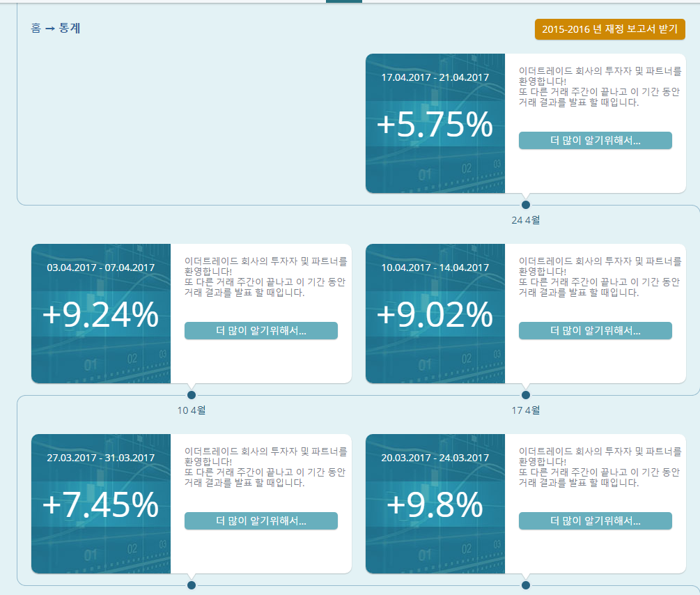Click 더 많이 알기위해서 for week 03.04-07.04
700x595 pixels.
click(261, 330)
